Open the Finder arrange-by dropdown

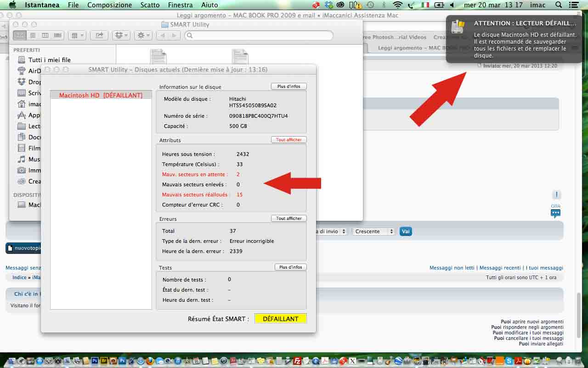[77, 35]
